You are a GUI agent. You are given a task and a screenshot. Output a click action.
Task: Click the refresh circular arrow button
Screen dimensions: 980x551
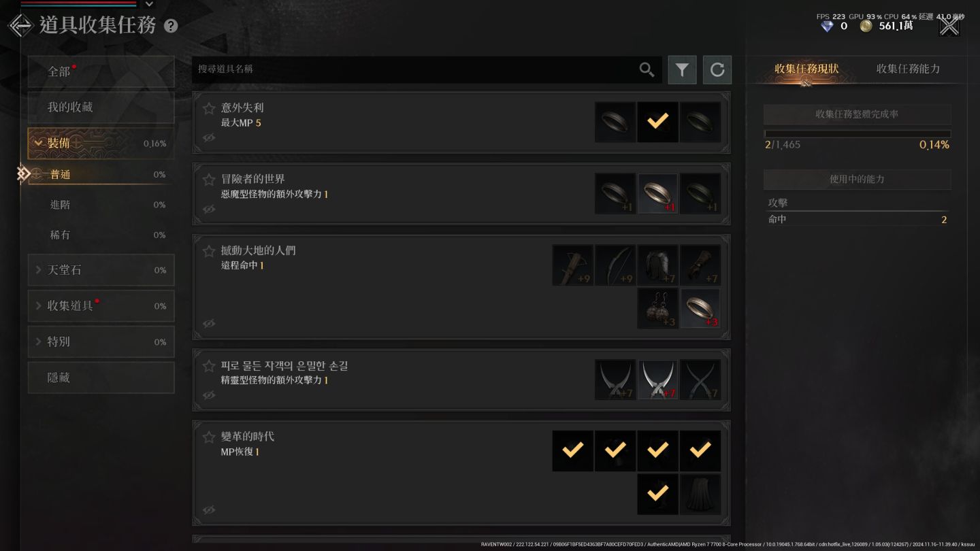717,69
